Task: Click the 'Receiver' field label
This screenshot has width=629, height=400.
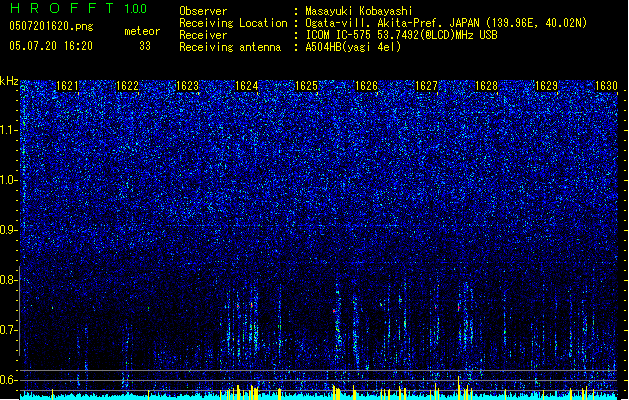Action: (203, 35)
